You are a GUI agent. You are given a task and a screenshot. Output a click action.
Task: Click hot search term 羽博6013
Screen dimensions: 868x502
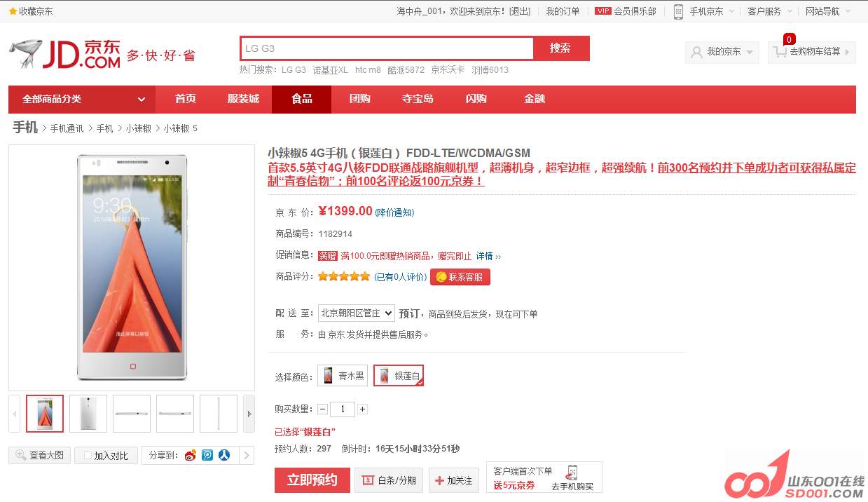(x=490, y=70)
